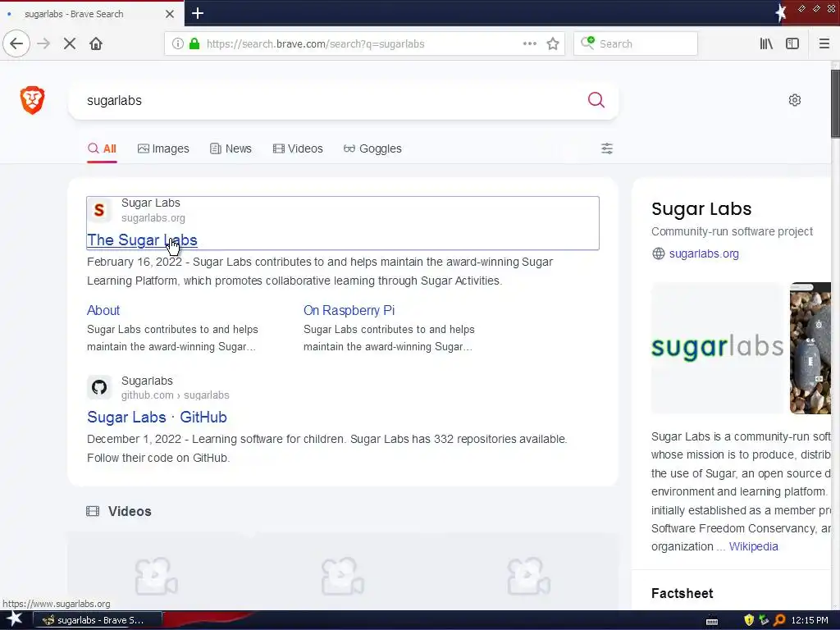Viewport: 840px width, 630px height.
Task: Click the keyboard tray icon
Action: pos(712,621)
